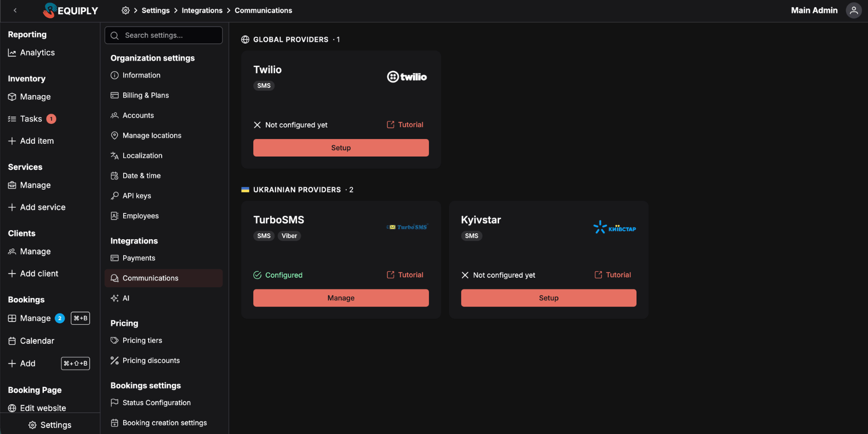Viewport: 868px width, 434px height.
Task: Open Employees settings
Action: pyautogui.click(x=163, y=216)
